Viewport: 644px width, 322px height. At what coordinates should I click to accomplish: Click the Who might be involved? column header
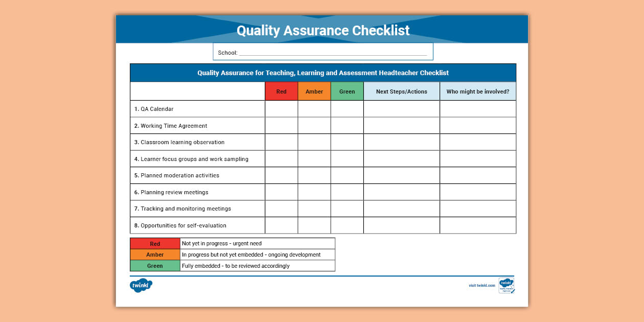(478, 91)
